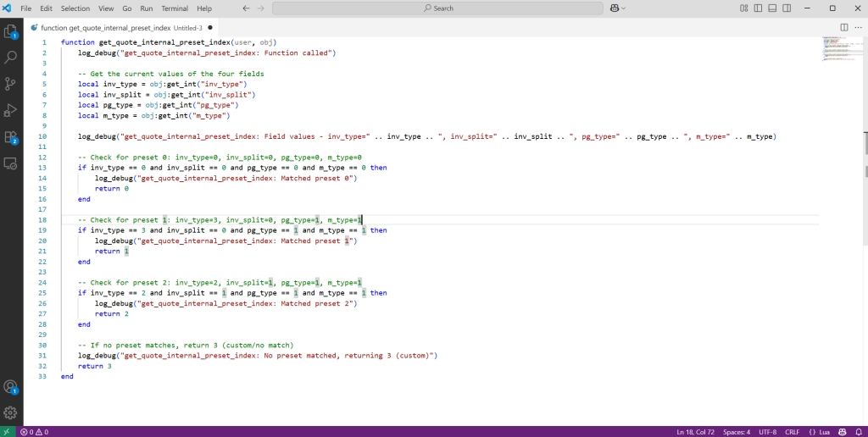Viewport: 868px width, 437px height.
Task: Open the Selection menu
Action: pos(75,8)
